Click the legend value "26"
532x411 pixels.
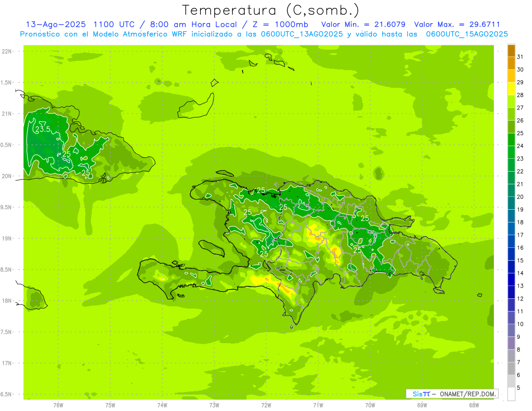coord(520,121)
